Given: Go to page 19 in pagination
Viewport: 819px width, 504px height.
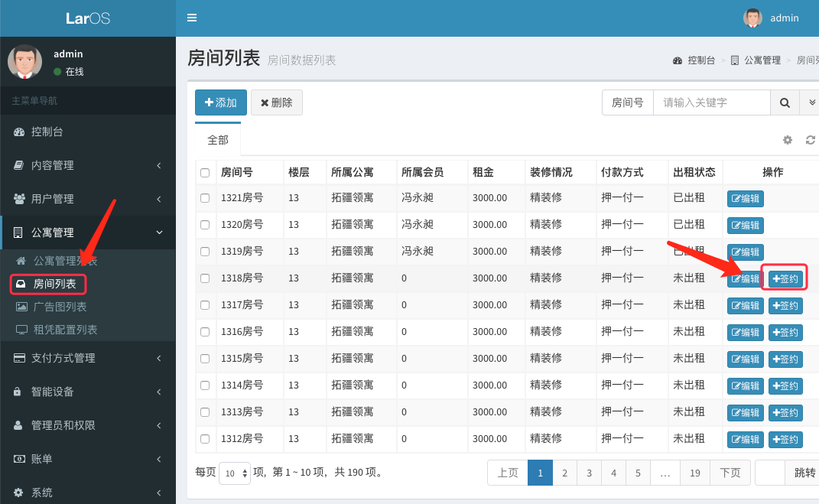Looking at the screenshot, I should tap(694, 473).
